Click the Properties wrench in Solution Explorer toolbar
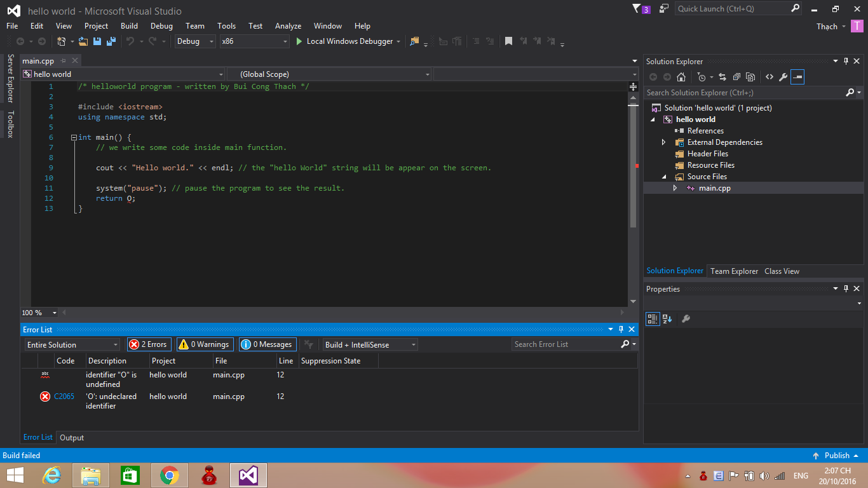 tap(783, 77)
